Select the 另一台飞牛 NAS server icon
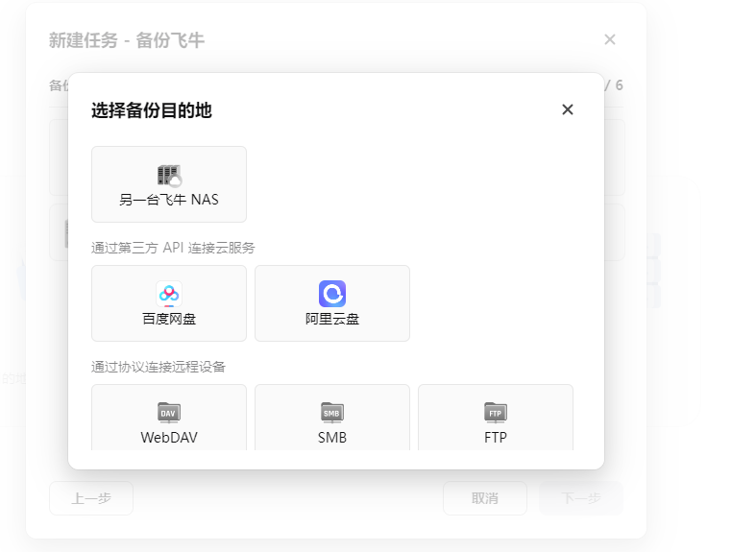The image size is (756, 552). (x=169, y=176)
